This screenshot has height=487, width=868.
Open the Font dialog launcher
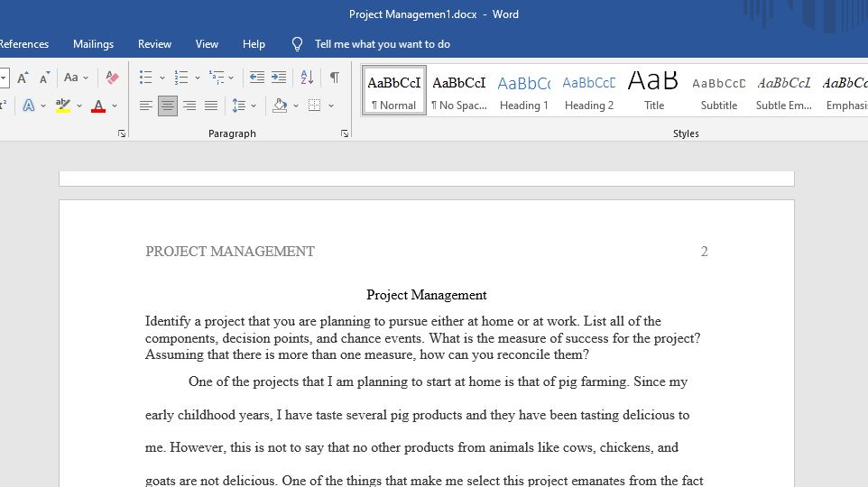coord(122,133)
